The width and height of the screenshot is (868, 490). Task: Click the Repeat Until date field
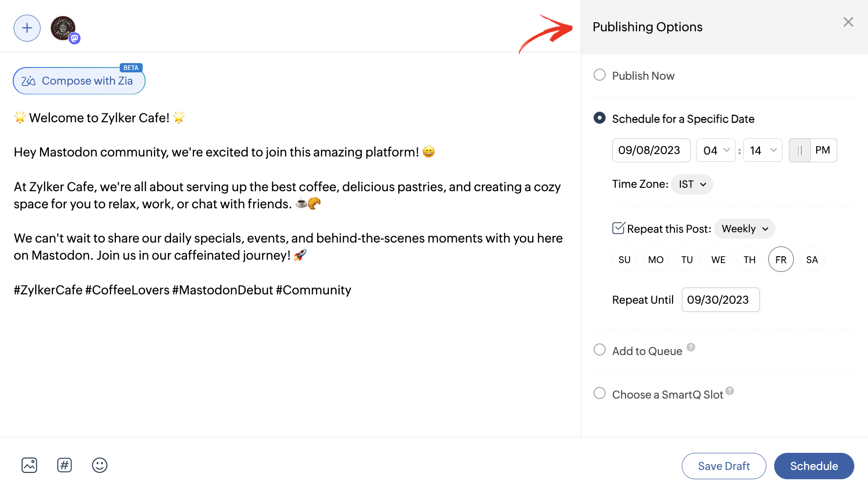point(720,300)
